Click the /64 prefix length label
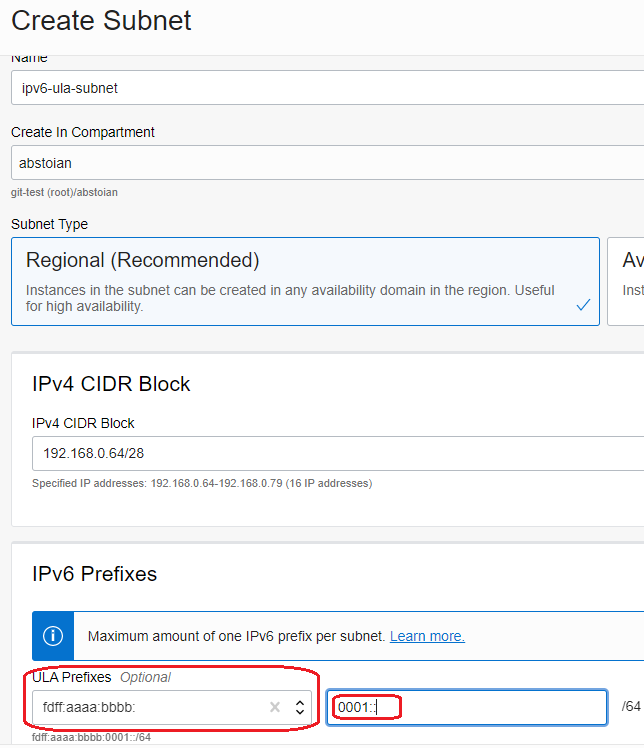This screenshot has width=644, height=748. [x=631, y=707]
